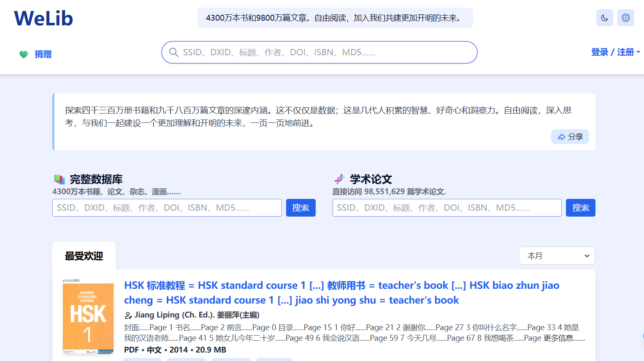Switch to the 最受欢迎 tab
Image resolution: width=644 pixels, height=361 pixels.
[x=84, y=255]
